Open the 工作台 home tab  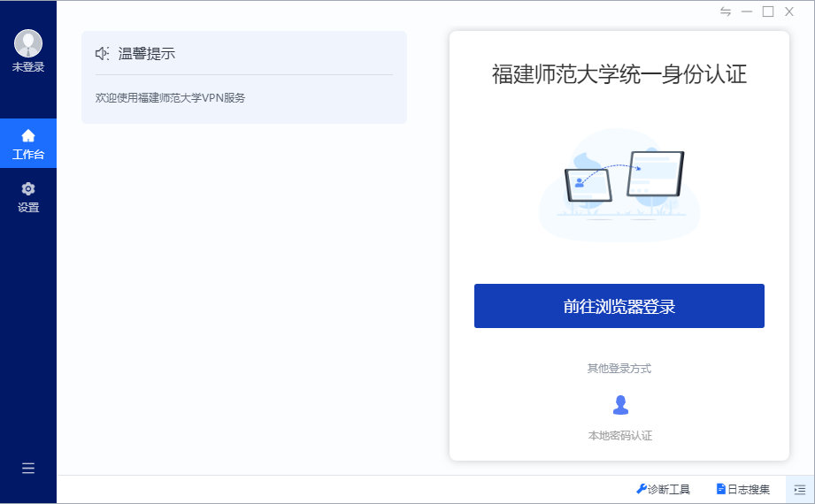click(x=28, y=143)
